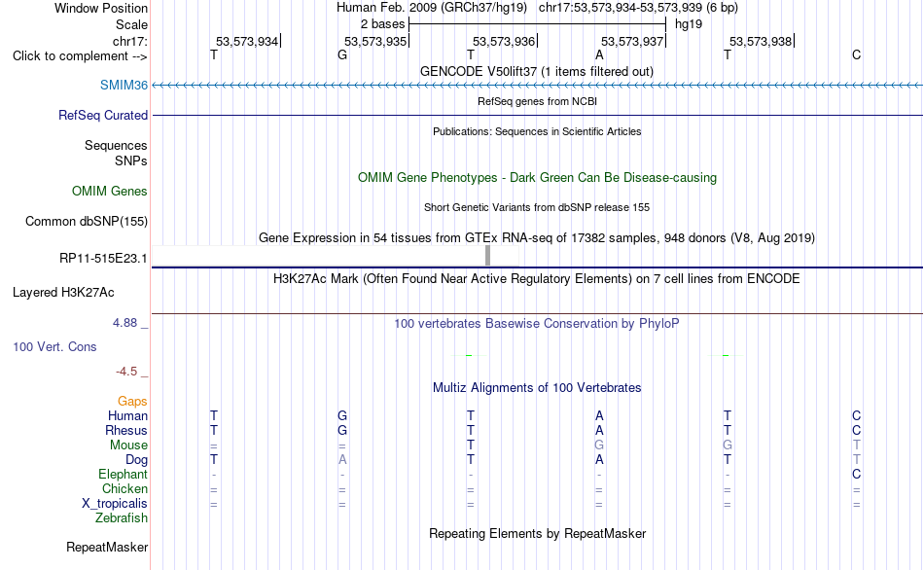Click the SMIM36 intron arrow line
This screenshot has height=570, width=924.
point(537,86)
